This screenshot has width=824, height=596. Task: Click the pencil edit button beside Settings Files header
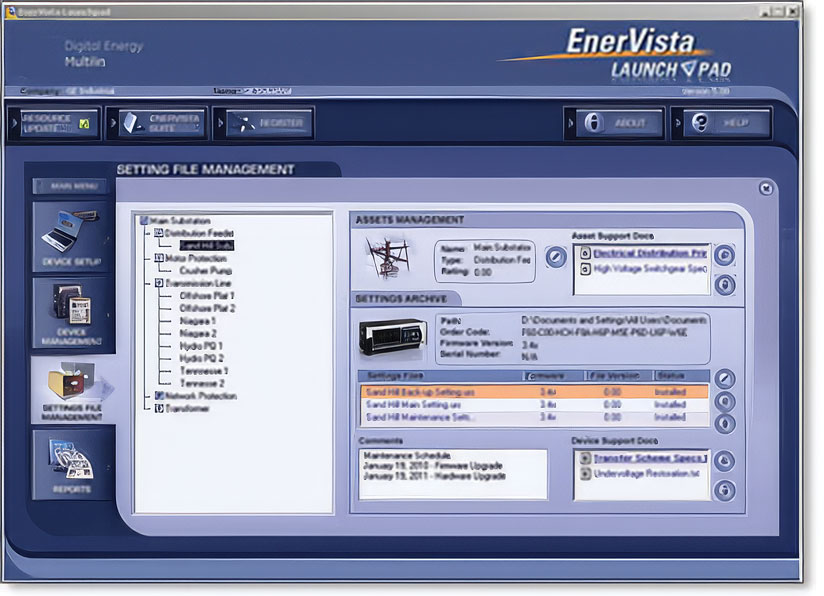(x=725, y=378)
